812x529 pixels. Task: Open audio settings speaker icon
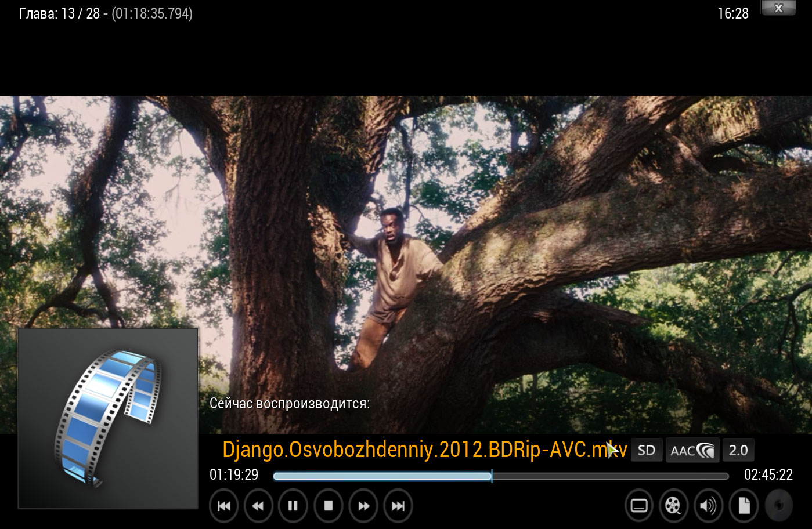708,506
